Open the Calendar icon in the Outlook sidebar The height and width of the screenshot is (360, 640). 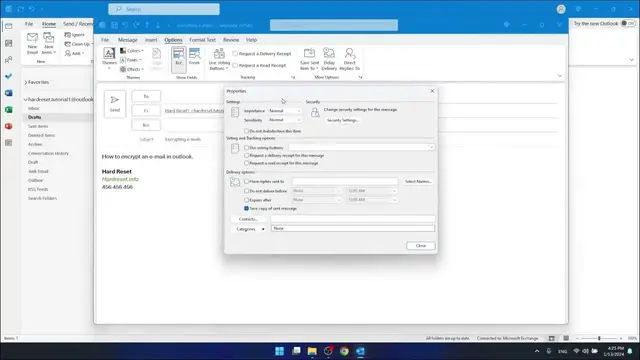9,43
